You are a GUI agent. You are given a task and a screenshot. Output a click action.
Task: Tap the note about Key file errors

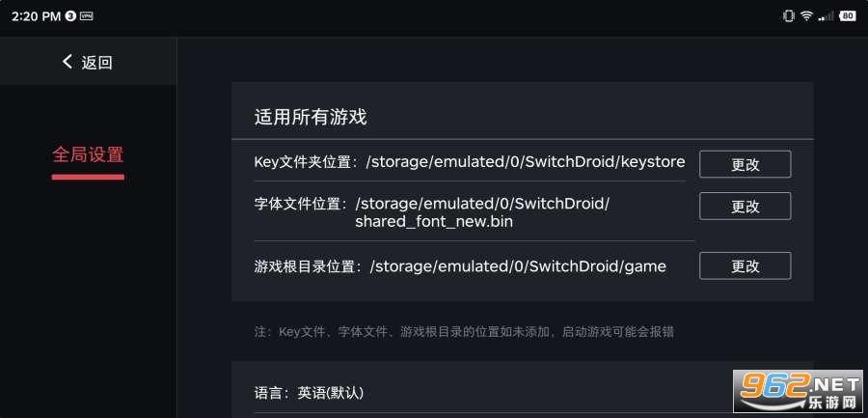[x=464, y=331]
